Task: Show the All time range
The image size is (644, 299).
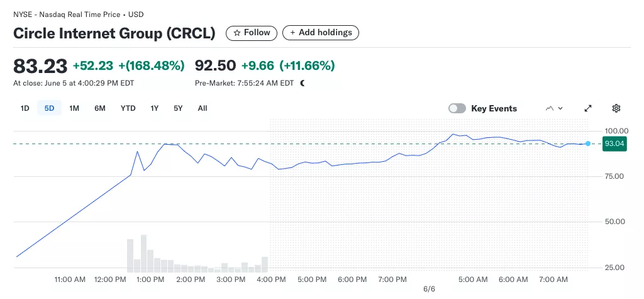Action: 203,108
